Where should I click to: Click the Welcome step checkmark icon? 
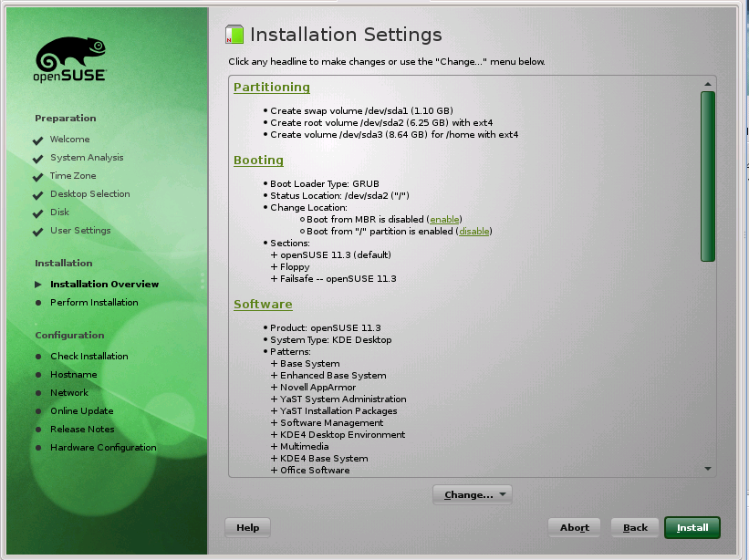click(37, 140)
